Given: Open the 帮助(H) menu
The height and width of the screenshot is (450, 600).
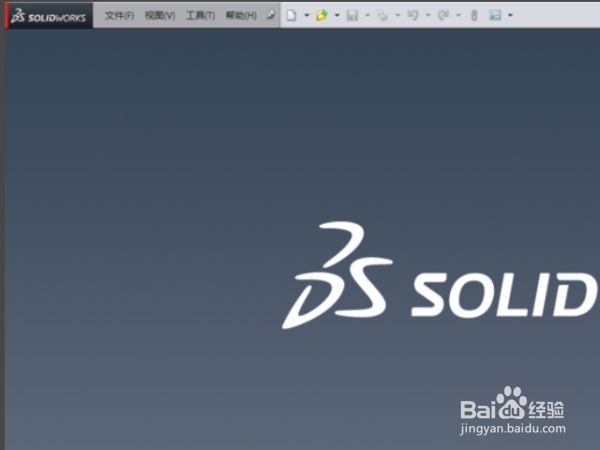Looking at the screenshot, I should [241, 15].
